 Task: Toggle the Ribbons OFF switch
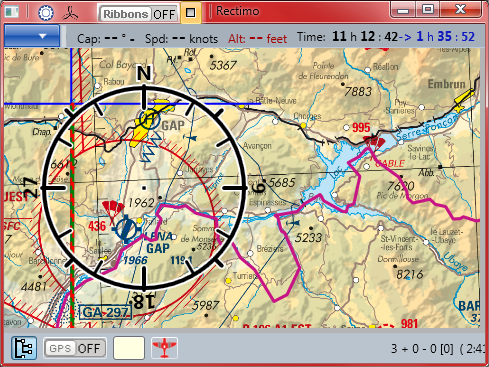tap(138, 14)
